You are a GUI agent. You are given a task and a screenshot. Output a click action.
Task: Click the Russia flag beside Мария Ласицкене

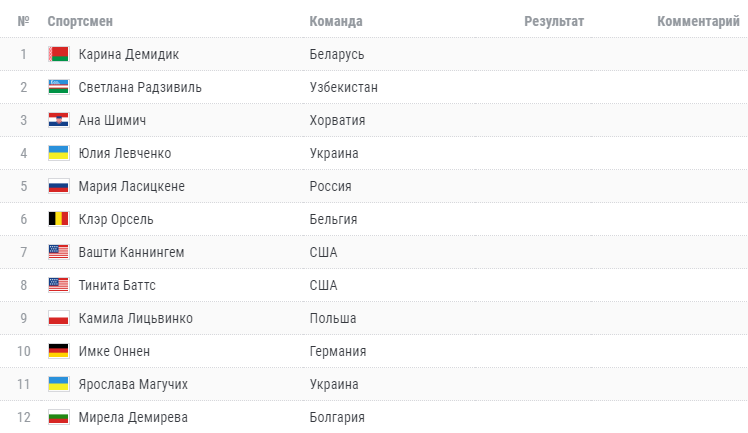[x=58, y=186]
